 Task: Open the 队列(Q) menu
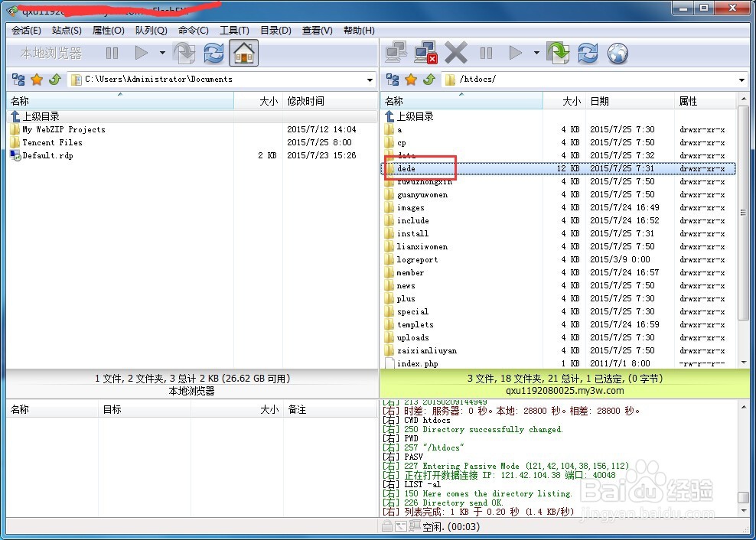[x=151, y=31]
